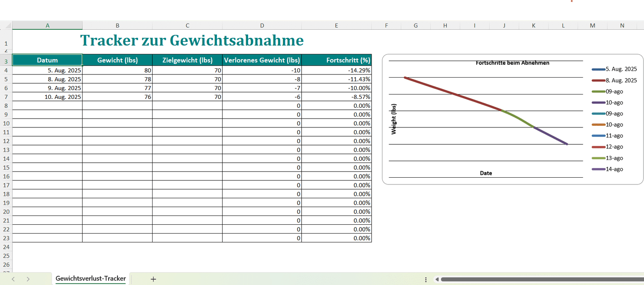Viewport: 644px width, 285px height.
Task: Click horizontal scrollbar left arrow
Action: [x=437, y=279]
